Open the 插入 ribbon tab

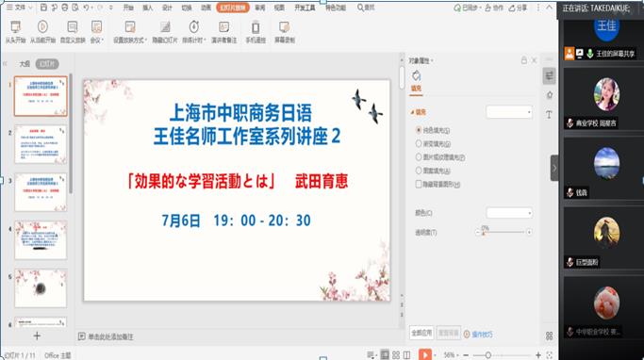147,8
